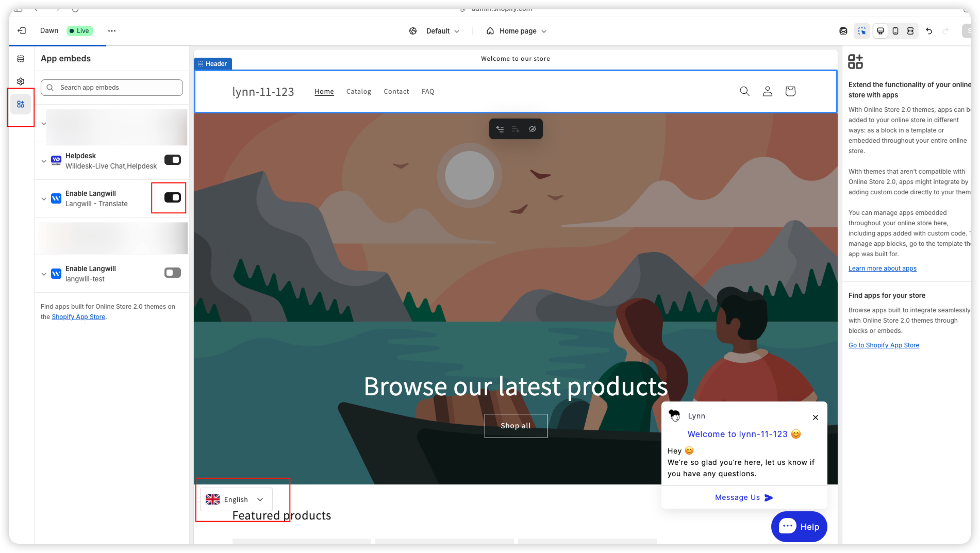Open the Learn more about apps link
The width and height of the screenshot is (980, 553).
click(x=883, y=269)
